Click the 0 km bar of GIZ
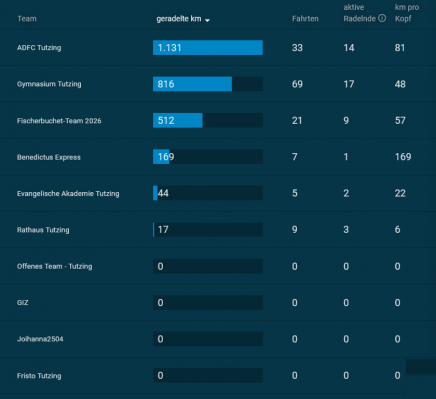 [208, 303]
